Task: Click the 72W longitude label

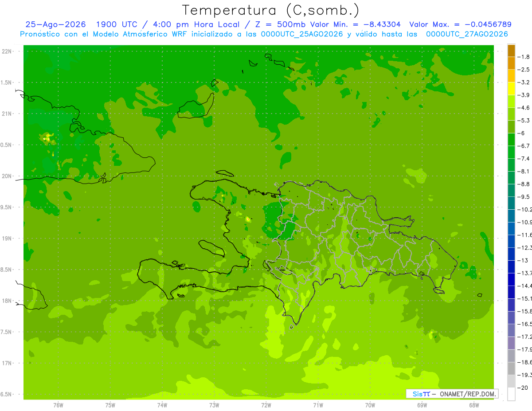Action: pos(266,405)
